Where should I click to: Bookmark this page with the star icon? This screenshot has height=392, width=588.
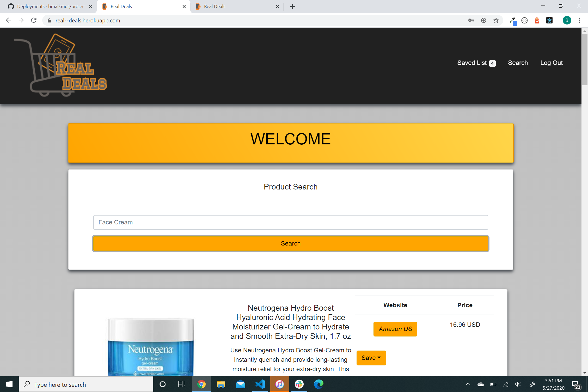(x=496, y=20)
